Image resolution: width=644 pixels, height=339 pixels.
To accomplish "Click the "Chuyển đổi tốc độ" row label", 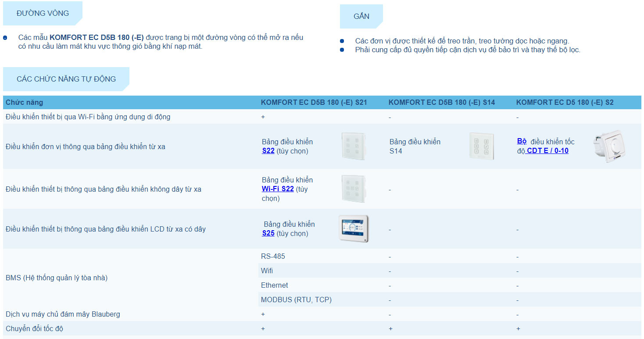I will (x=34, y=328).
